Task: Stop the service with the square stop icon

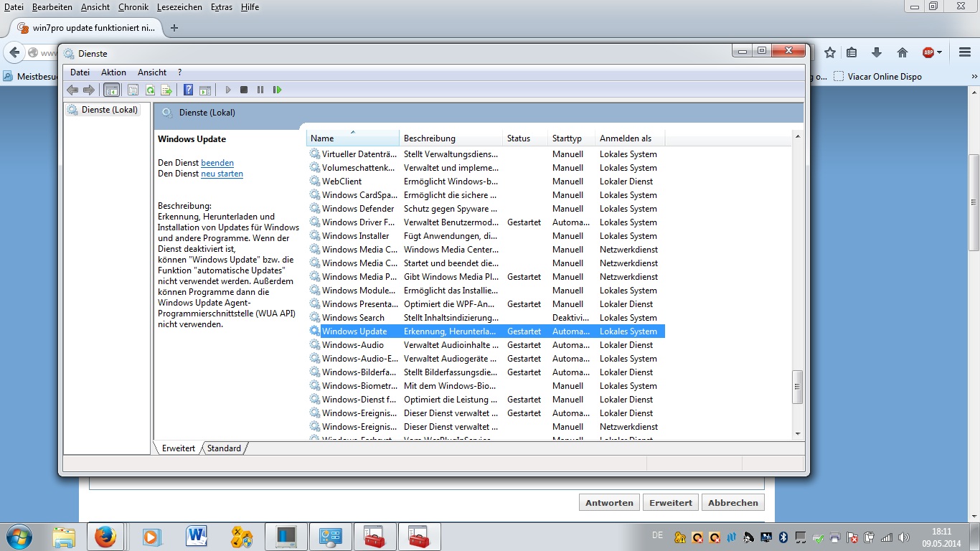Action: pos(244,90)
